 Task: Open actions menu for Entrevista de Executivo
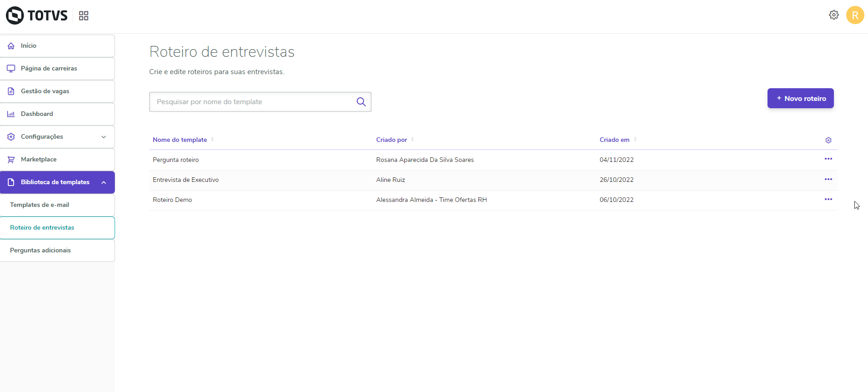tap(828, 179)
